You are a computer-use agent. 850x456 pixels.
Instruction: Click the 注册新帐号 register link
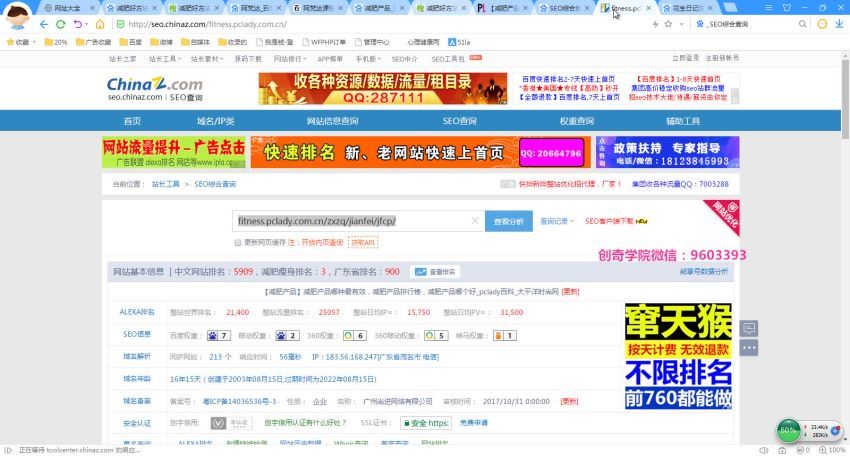point(722,58)
